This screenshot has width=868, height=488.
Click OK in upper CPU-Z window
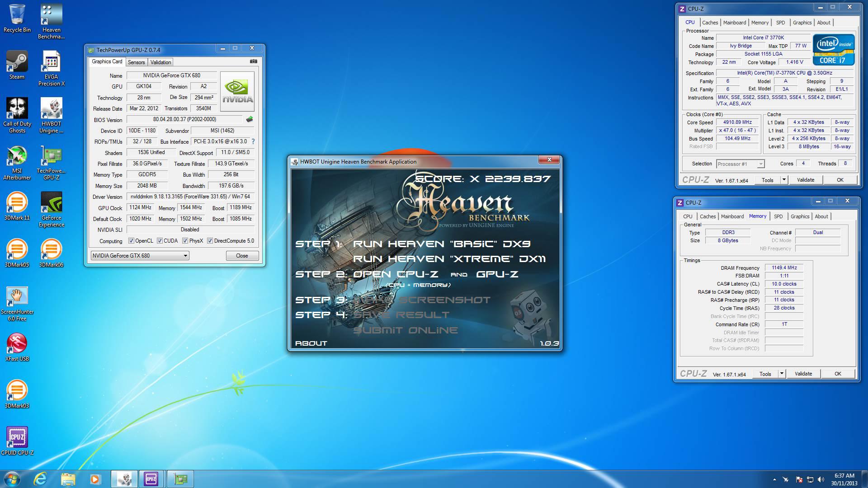click(x=840, y=180)
